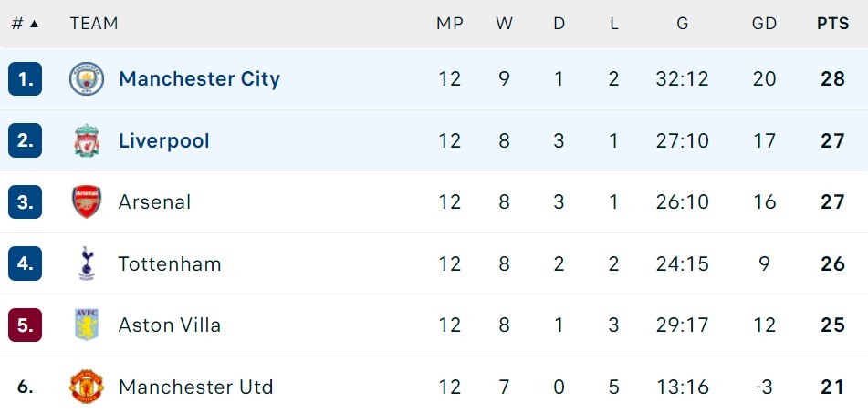Click the W column header
The image size is (868, 413).
coord(504,24)
